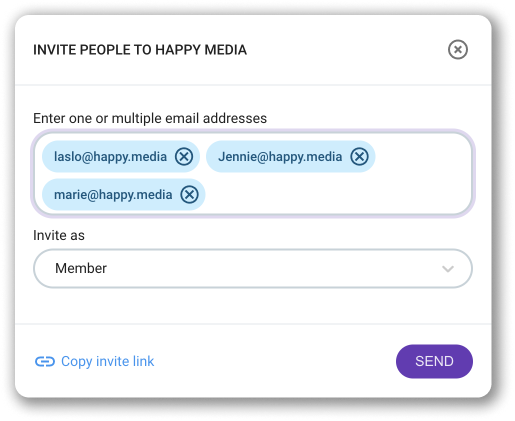Send the invitations with SEND button
Viewport: 515px width, 421px height.
click(434, 361)
